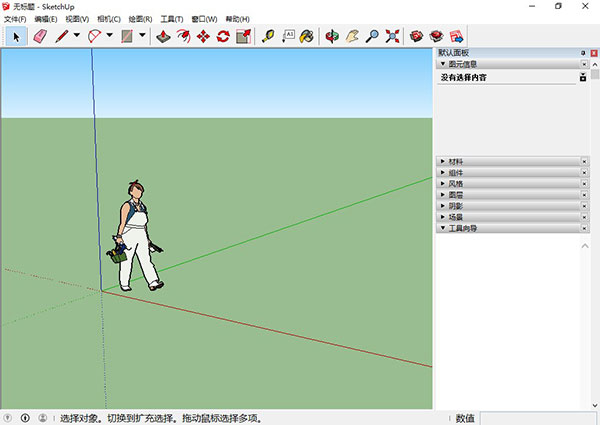Click the instructor panel up chevron
600x425 pixels.
(585, 246)
